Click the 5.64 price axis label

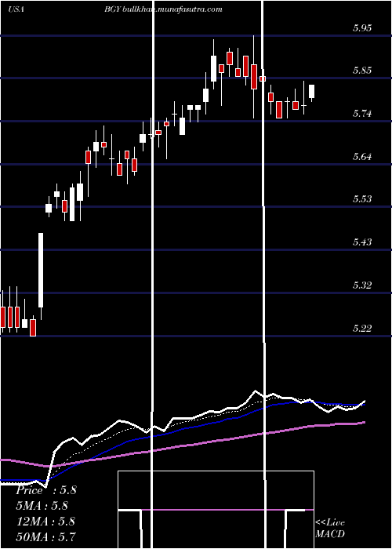[362, 157]
